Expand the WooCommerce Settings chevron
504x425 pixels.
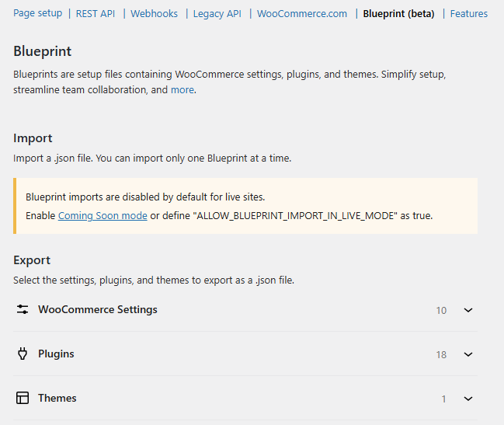pos(468,310)
